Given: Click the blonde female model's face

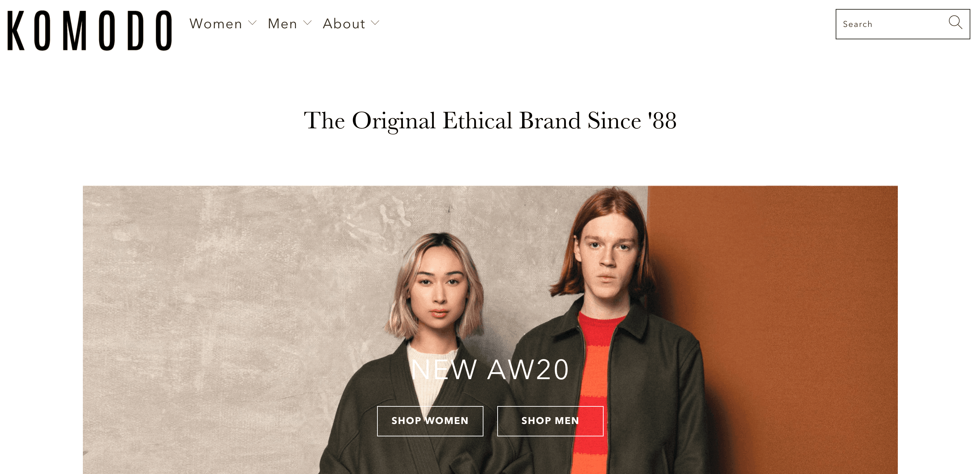Looking at the screenshot, I should click(x=439, y=287).
